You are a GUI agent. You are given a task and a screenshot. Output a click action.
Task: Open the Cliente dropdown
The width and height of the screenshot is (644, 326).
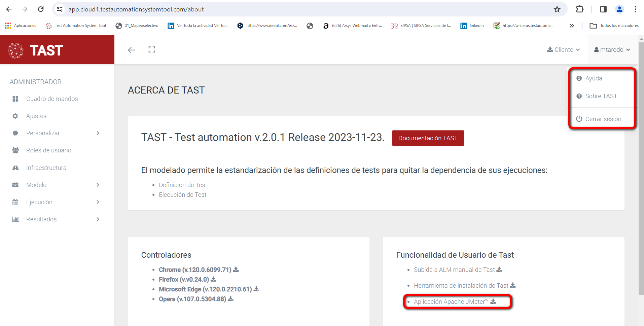564,50
